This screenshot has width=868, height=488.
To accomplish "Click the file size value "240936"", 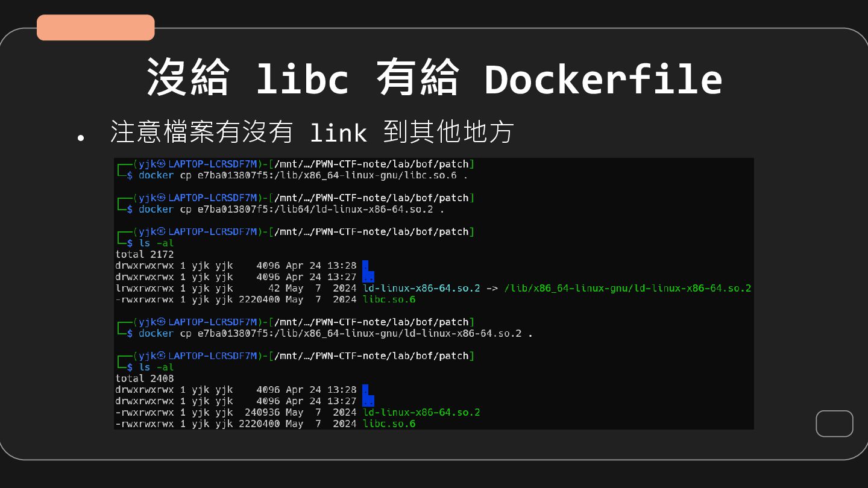I will pyautogui.click(x=262, y=412).
